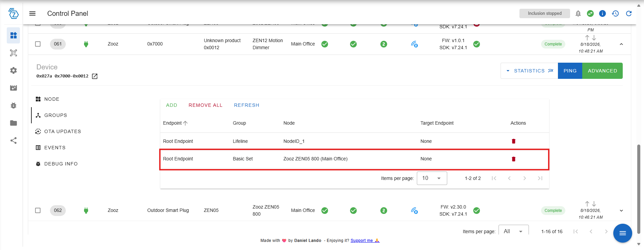Click NodeID_1 in the Lifeline row
Image resolution: width=644 pixels, height=250 pixels.
tap(294, 141)
